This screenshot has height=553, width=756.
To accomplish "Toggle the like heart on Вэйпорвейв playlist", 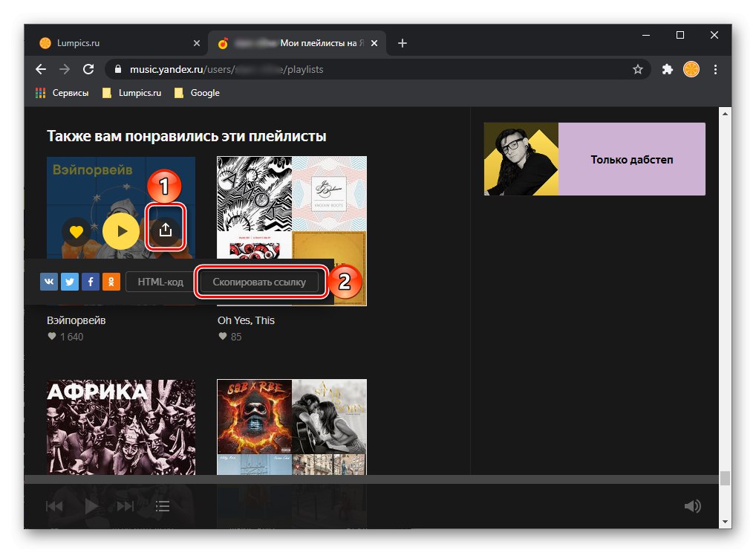I will [x=76, y=231].
